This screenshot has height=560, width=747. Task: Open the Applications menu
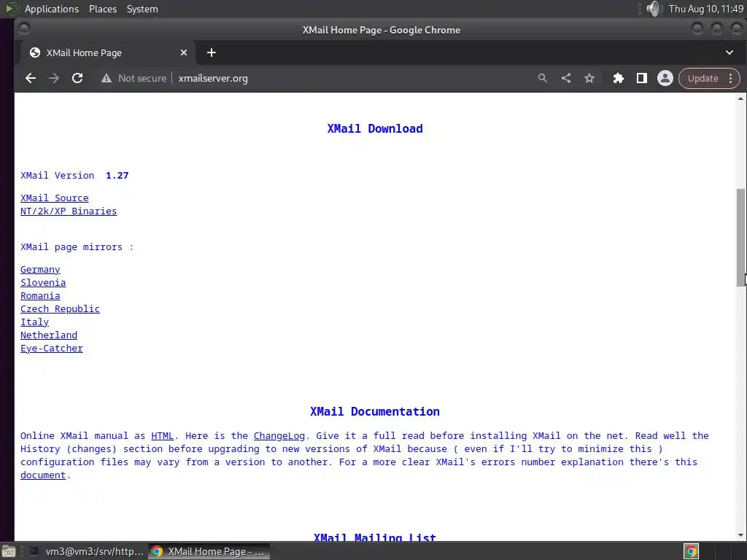(52, 9)
